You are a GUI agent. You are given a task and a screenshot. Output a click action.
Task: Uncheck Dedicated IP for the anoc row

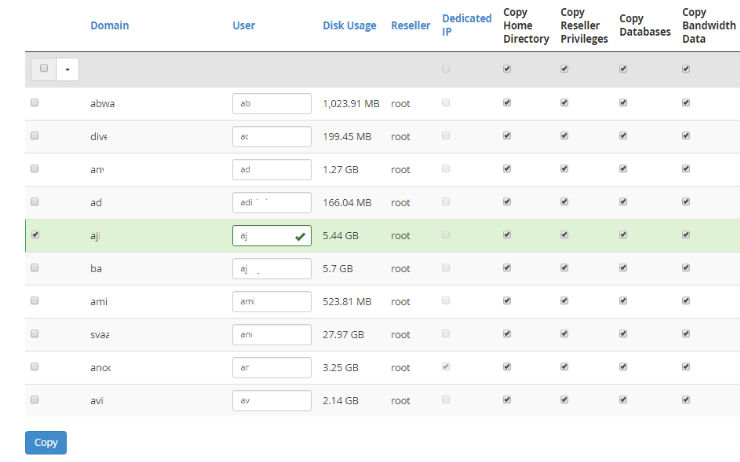pos(446,367)
